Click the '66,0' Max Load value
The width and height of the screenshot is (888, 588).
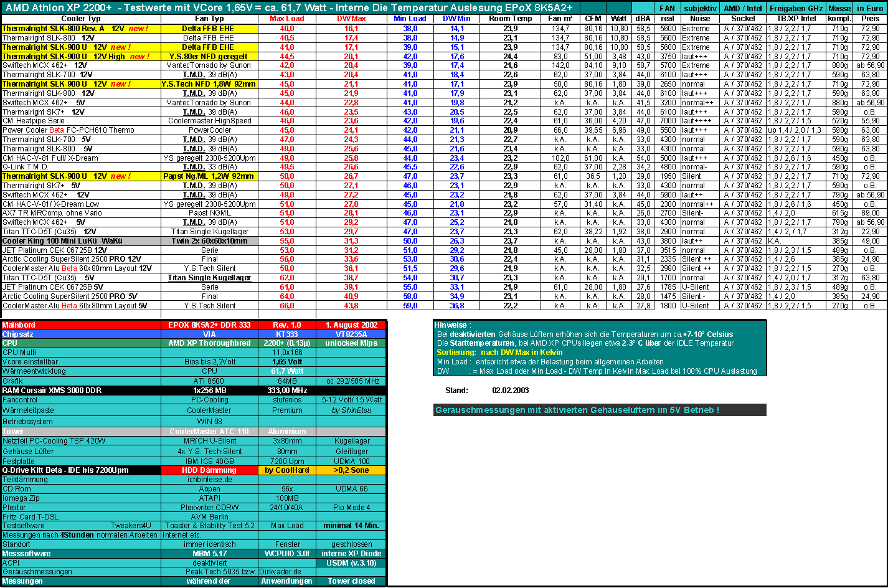click(x=287, y=306)
